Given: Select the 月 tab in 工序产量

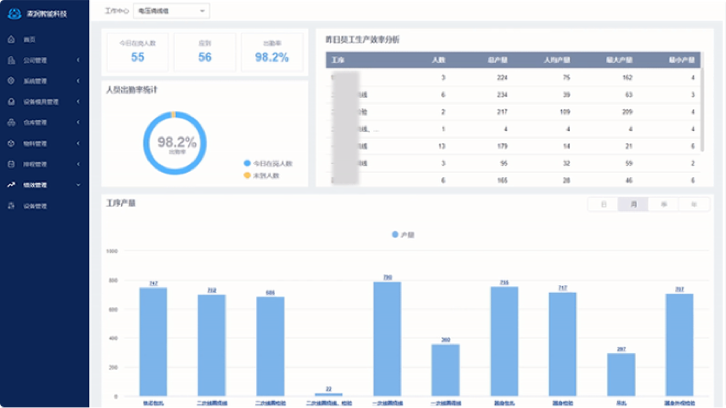Looking at the screenshot, I should pos(633,204).
